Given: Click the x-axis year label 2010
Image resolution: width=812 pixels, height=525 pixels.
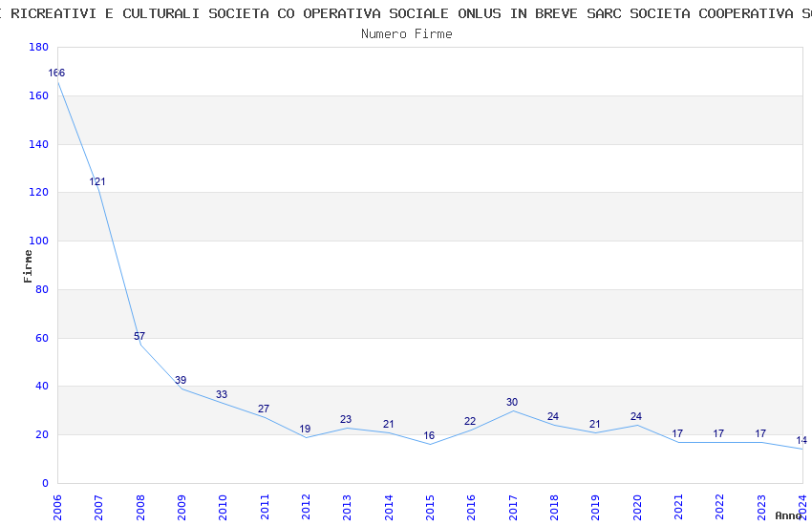Looking at the screenshot, I should (x=224, y=508).
